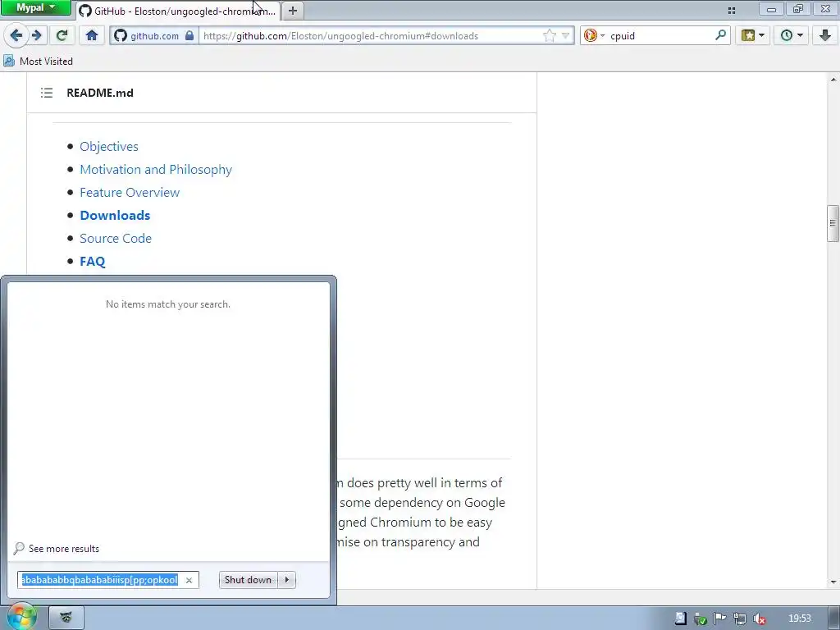Image resolution: width=840 pixels, height=630 pixels.
Task: Clear the Start menu search text
Action: 189,580
